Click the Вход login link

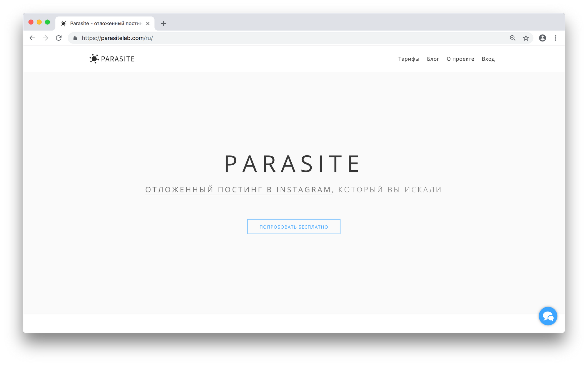point(488,59)
